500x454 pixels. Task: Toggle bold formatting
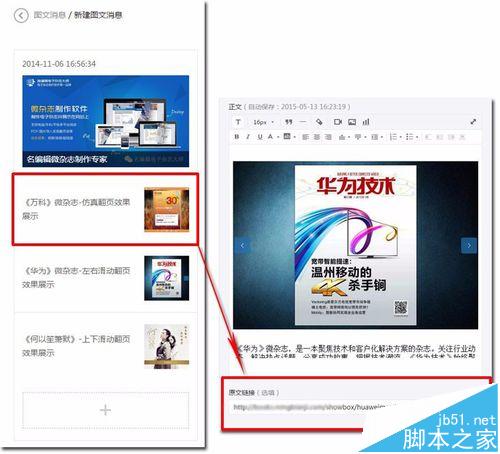click(237, 137)
